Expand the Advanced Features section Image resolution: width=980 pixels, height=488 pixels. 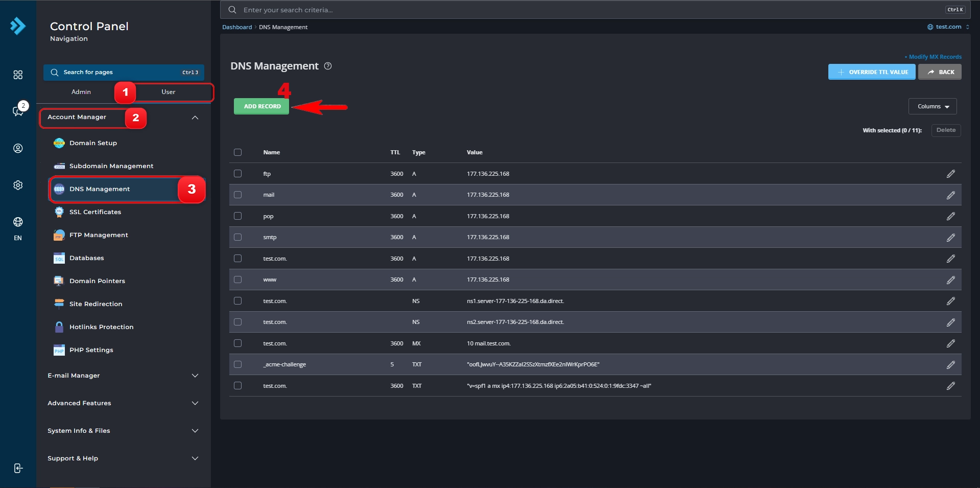(123, 403)
